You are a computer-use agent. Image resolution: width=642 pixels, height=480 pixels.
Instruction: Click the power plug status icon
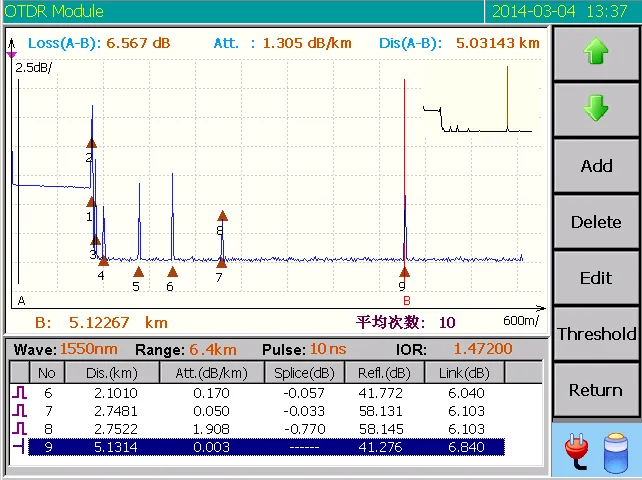(579, 453)
